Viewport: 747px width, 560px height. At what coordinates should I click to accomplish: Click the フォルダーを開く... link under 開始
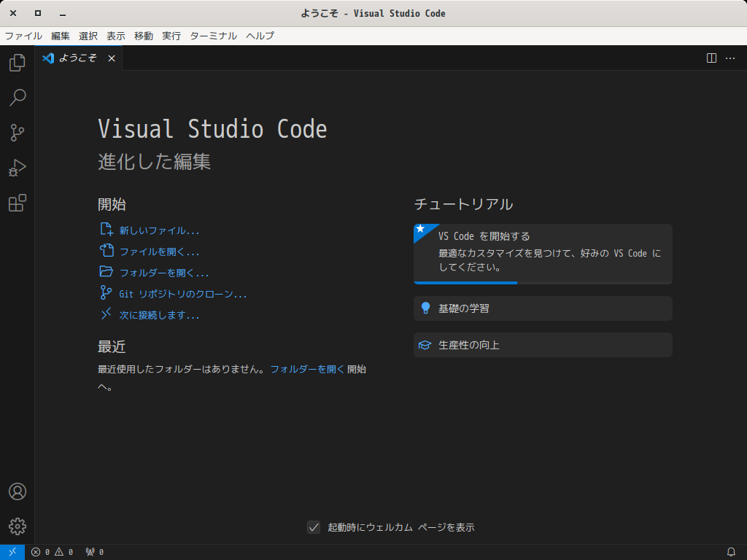click(164, 273)
